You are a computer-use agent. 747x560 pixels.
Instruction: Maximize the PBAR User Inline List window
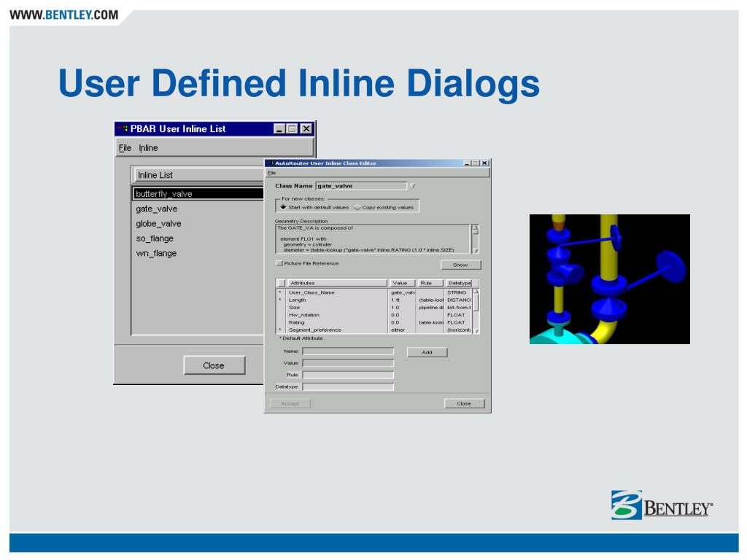(x=293, y=128)
